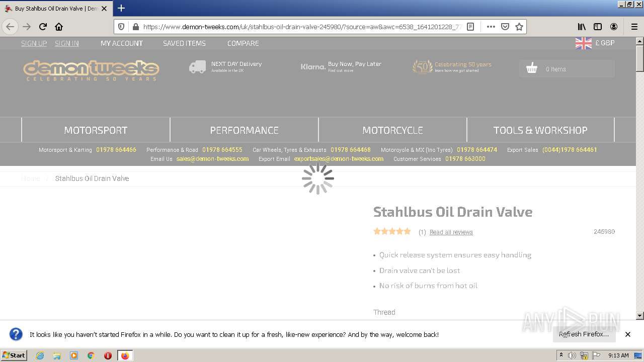Open the MOTORSPORT menu
This screenshot has width=644, height=362.
pos(96,130)
